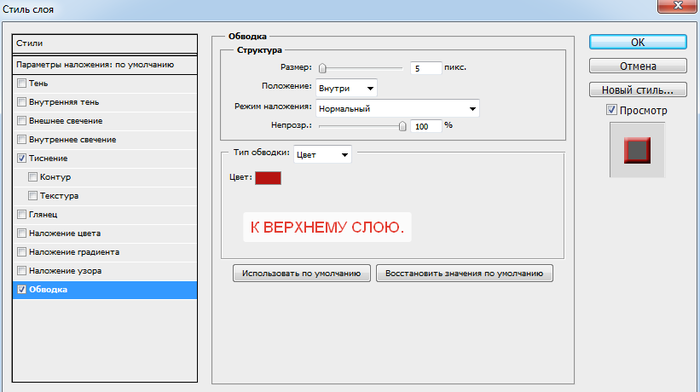Open the Наложение узора style row

click(105, 271)
